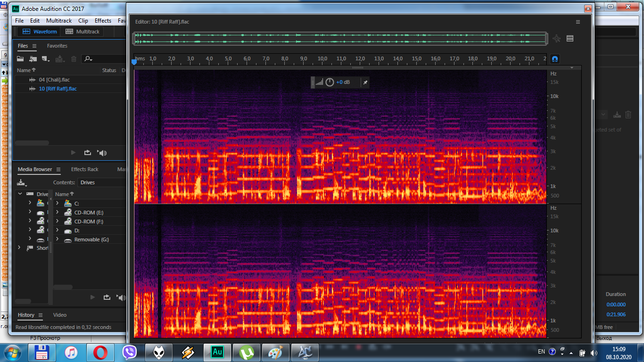
Task: Expand the Removable (G:) drive entry
Action: tap(58, 239)
